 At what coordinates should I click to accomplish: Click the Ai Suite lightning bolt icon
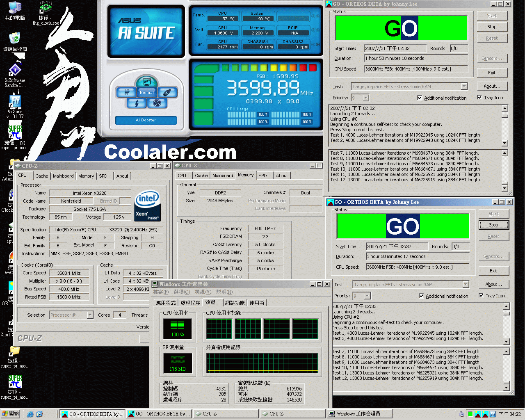tap(137, 103)
